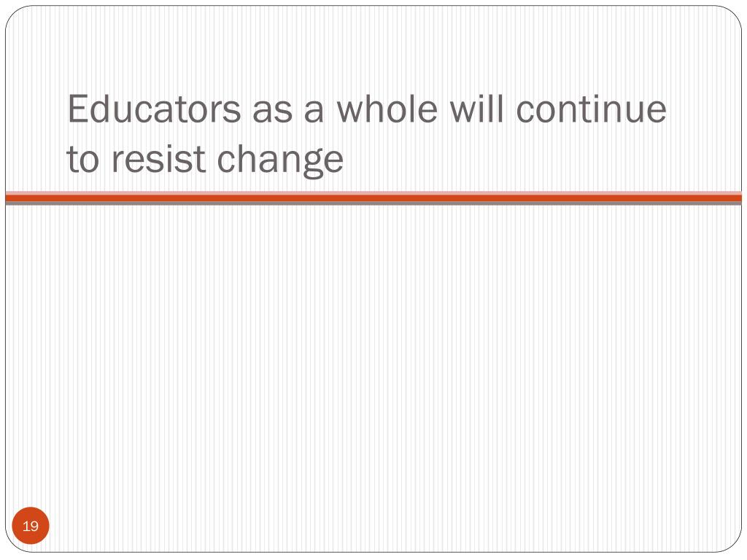Click the orange slide number 19 badge
Image resolution: width=747 pixels, height=560 pixels.
point(31,526)
